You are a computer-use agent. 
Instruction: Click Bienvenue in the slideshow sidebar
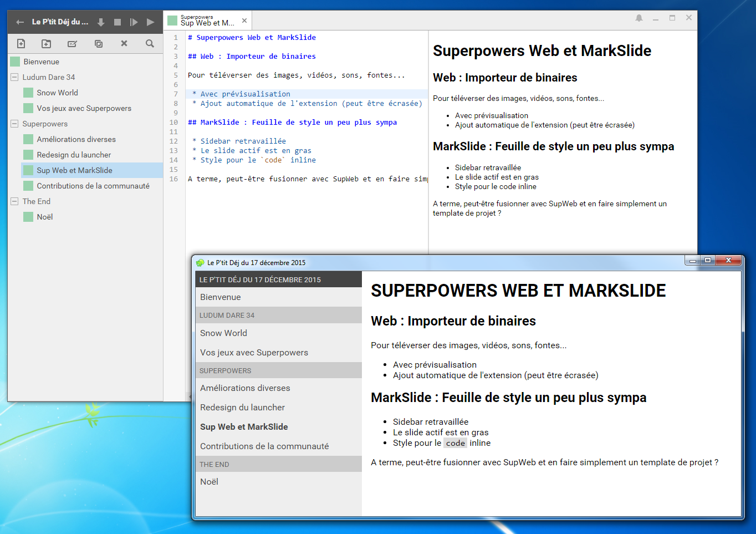tap(278, 297)
